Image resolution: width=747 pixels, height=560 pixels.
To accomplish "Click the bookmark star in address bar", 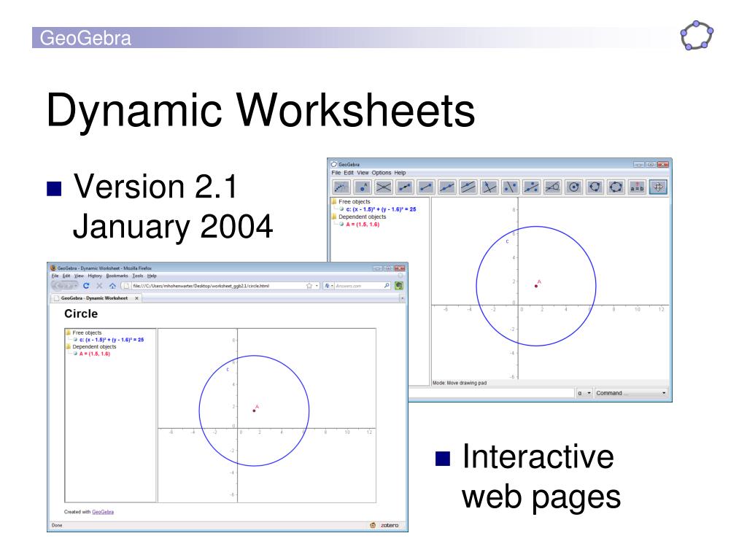I will (309, 286).
